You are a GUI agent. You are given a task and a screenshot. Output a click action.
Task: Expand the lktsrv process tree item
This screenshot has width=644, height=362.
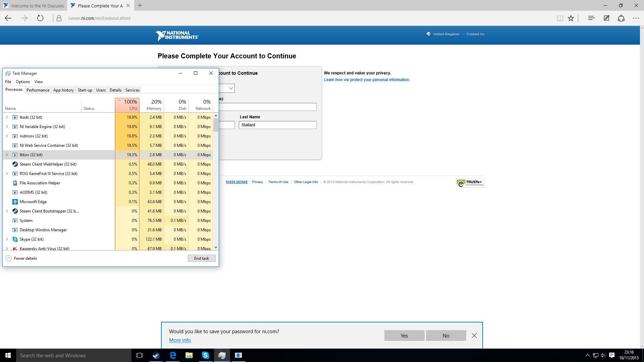(7, 154)
